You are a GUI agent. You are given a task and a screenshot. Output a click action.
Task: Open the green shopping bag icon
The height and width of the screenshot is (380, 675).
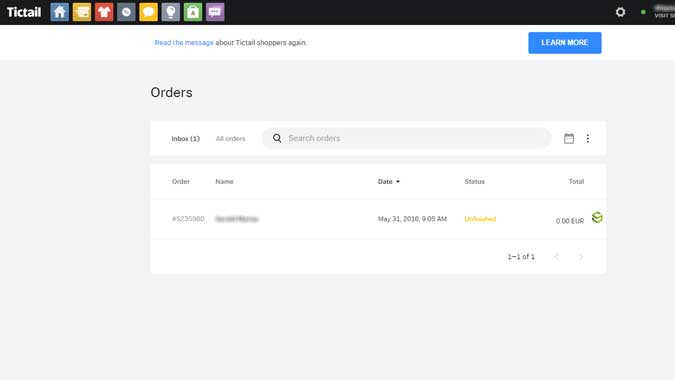click(x=193, y=12)
